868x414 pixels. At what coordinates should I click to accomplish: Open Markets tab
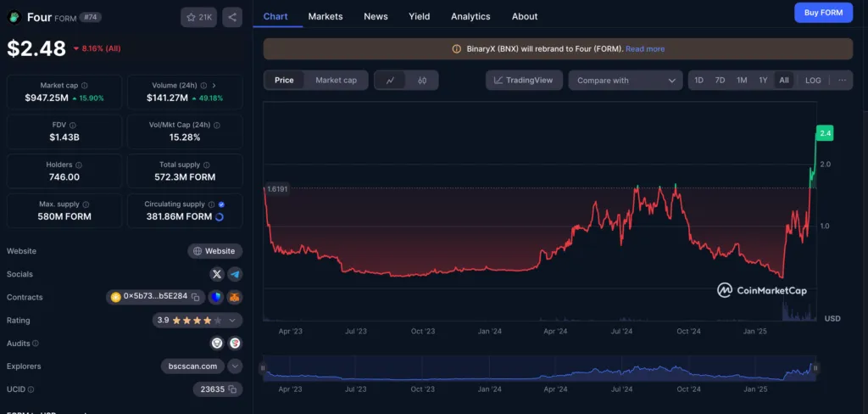click(325, 16)
